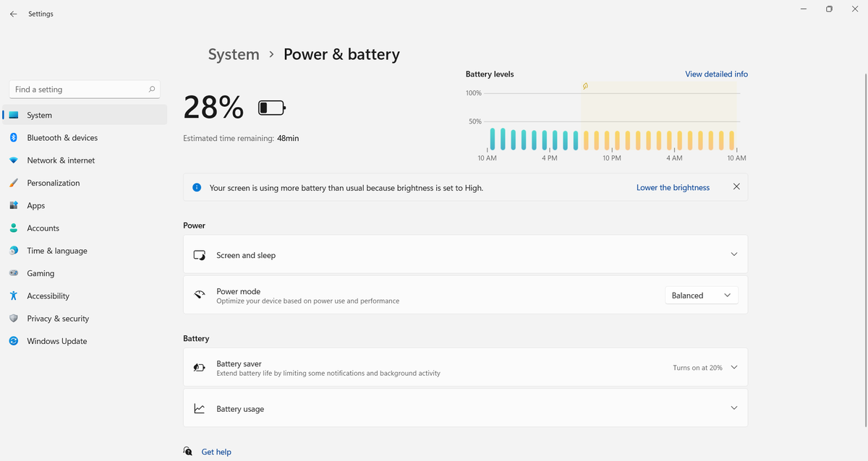The height and width of the screenshot is (461, 868).
Task: Click the Battery usage chart icon
Action: click(x=200, y=408)
